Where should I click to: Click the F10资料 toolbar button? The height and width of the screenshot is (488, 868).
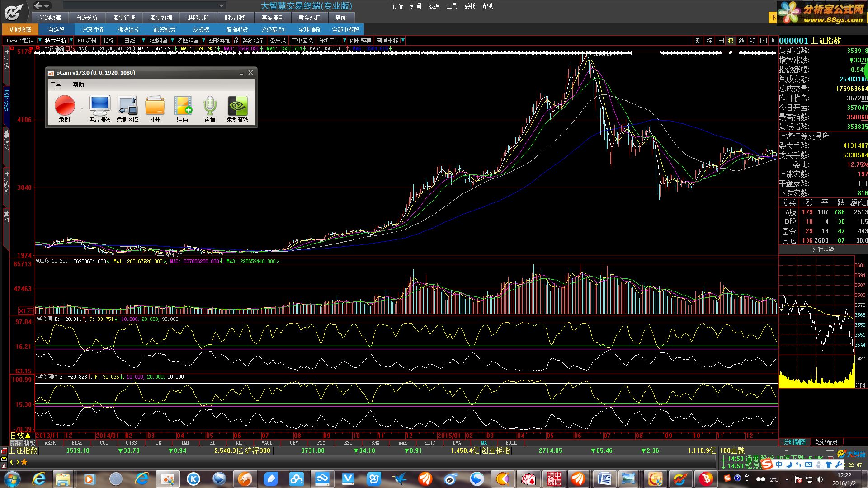tap(87, 41)
